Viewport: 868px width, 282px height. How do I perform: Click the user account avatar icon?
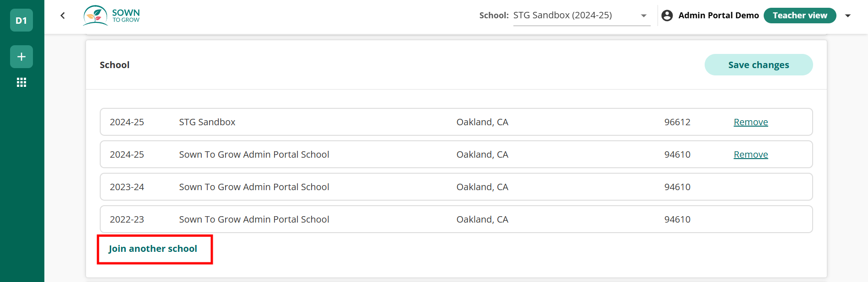667,16
